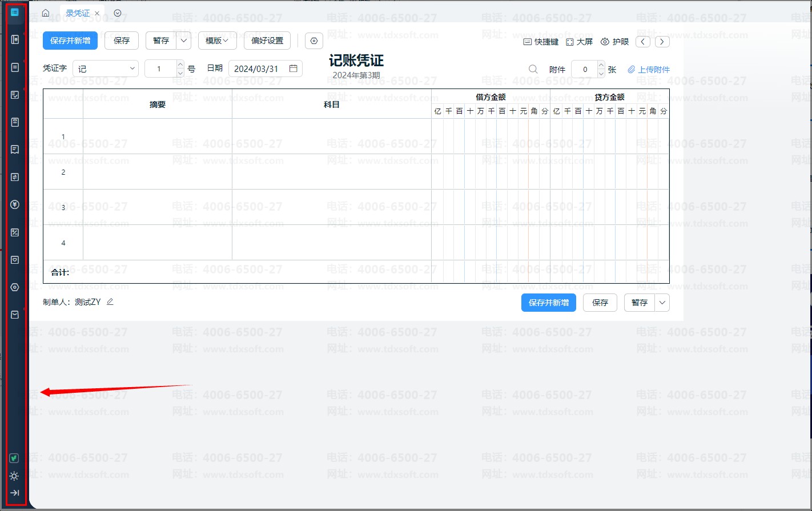812x511 pixels.
Task: Go to the previous voucher arrow
Action: tap(643, 42)
